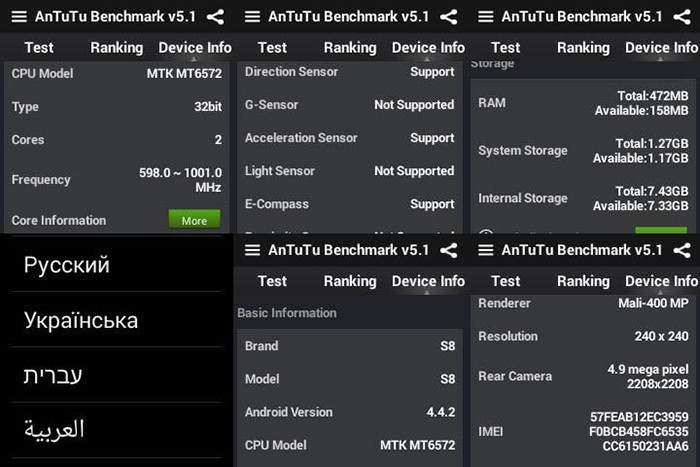Select Device Info tab in the Internal Storage panel
This screenshot has height=467, width=700.
tap(661, 48)
